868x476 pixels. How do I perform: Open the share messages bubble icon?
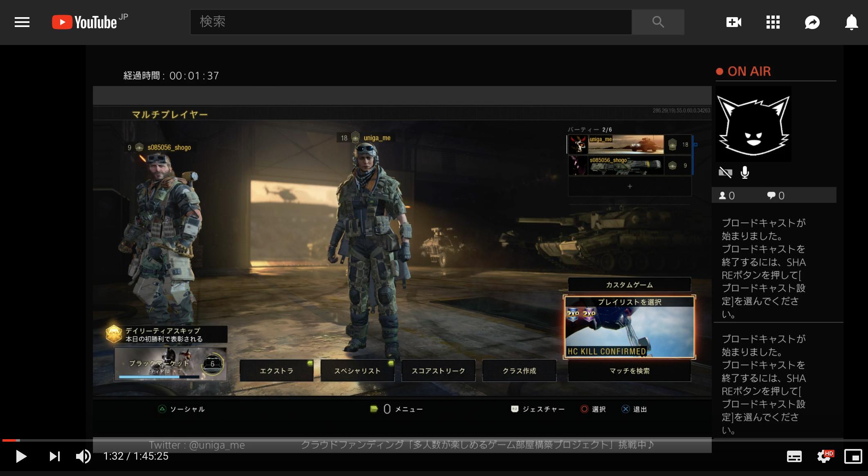coord(812,22)
